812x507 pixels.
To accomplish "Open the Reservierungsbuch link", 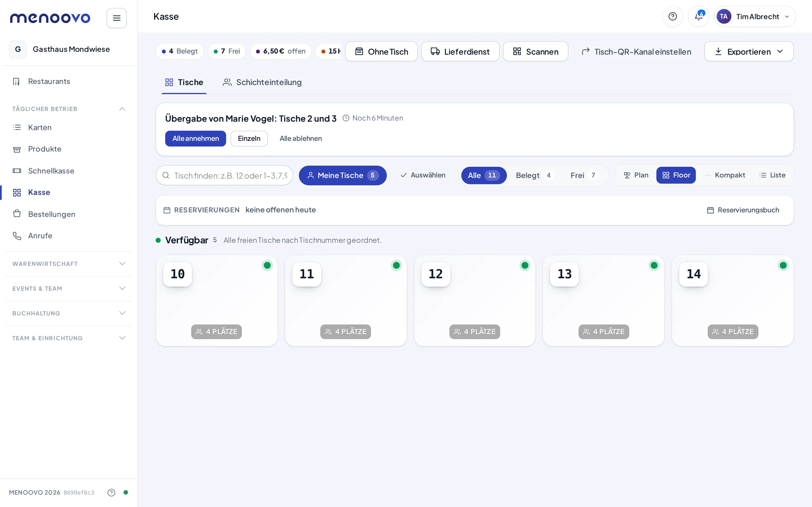I will (x=743, y=210).
